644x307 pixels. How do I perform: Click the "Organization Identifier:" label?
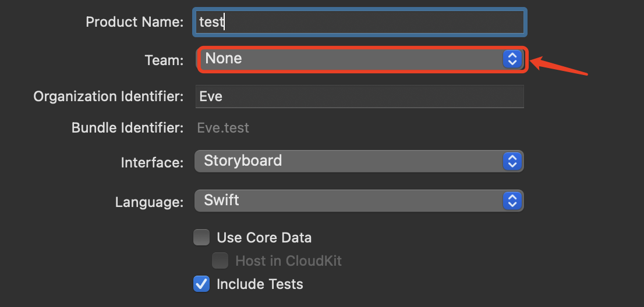point(108,97)
